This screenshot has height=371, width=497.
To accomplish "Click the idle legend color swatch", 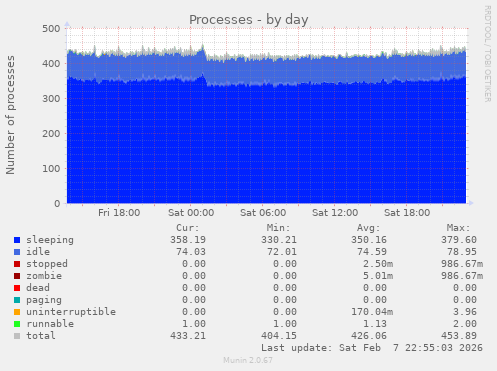I will (x=17, y=252).
